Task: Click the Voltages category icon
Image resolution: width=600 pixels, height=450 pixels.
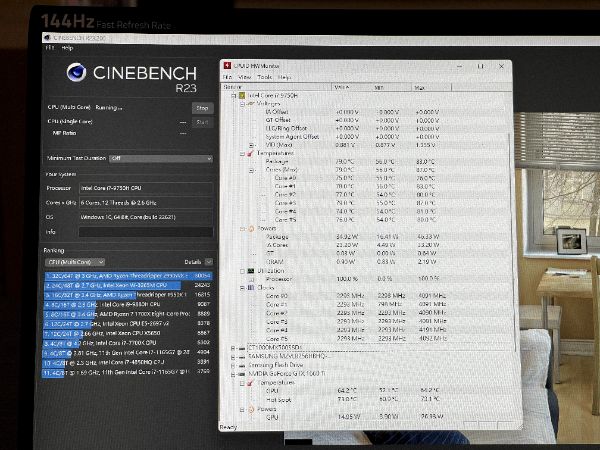Action: pyautogui.click(x=251, y=103)
